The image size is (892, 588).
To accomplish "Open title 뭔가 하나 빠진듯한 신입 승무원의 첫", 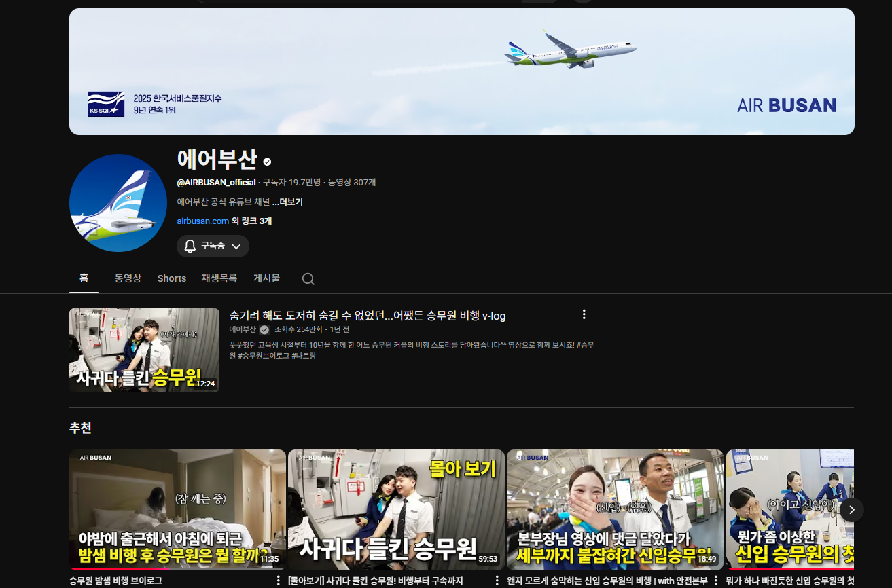I will (x=789, y=581).
